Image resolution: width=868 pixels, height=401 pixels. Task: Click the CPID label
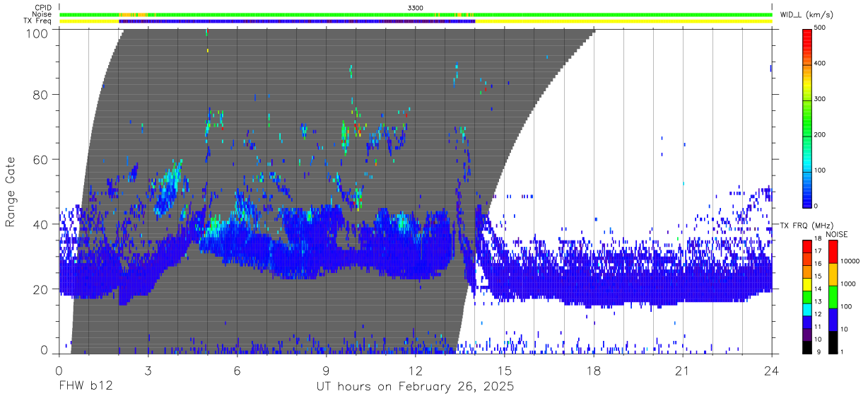point(43,8)
